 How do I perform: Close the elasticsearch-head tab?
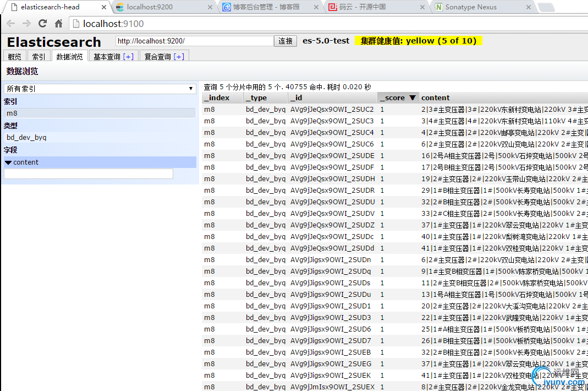[x=104, y=7]
